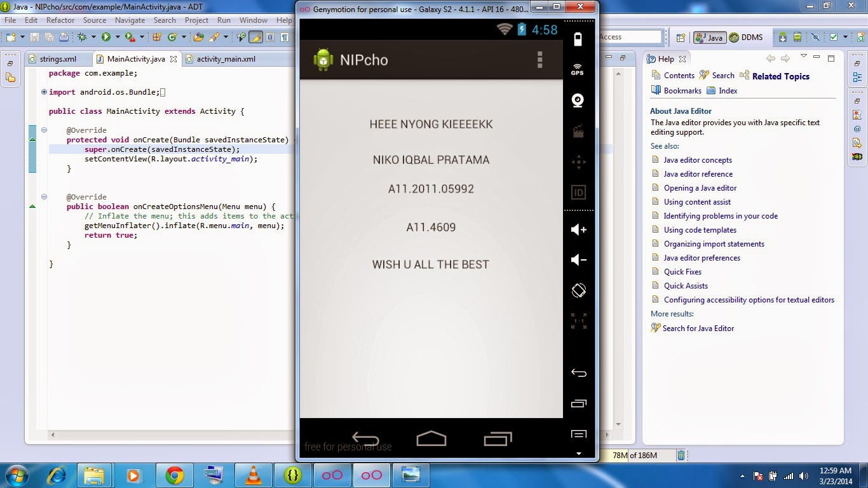Open the Refactor menu
Screen dimensions: 868x488
pos(60,20)
